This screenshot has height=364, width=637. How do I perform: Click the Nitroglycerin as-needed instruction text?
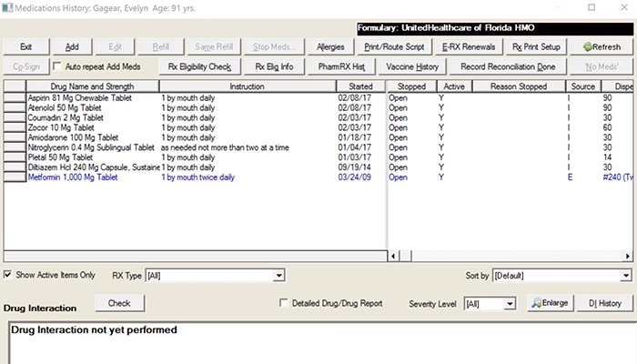pyautogui.click(x=225, y=147)
